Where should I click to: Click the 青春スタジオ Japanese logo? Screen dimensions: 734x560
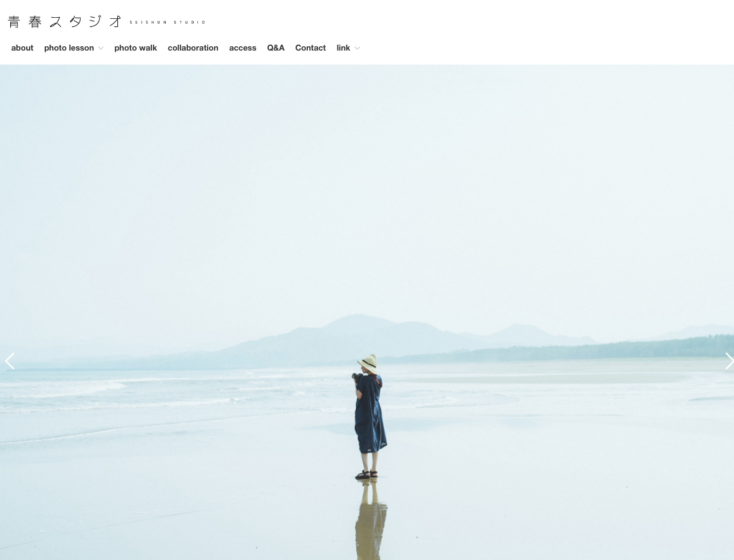pos(65,22)
